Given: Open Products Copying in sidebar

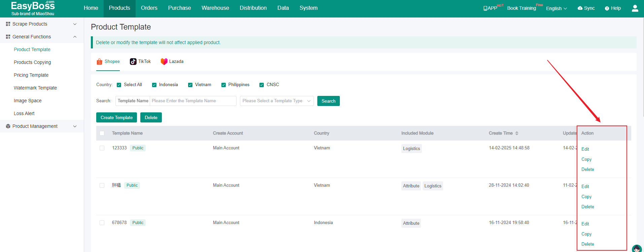Looking at the screenshot, I should [32, 62].
